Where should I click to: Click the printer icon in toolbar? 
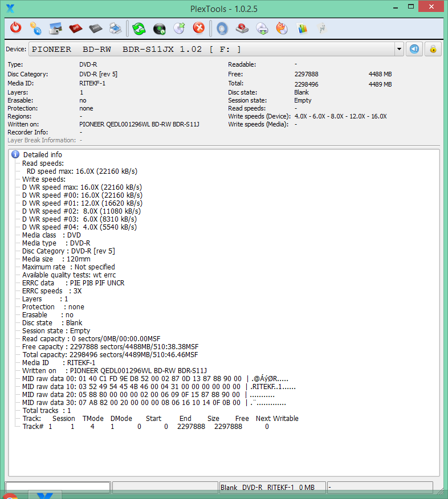coord(115,28)
